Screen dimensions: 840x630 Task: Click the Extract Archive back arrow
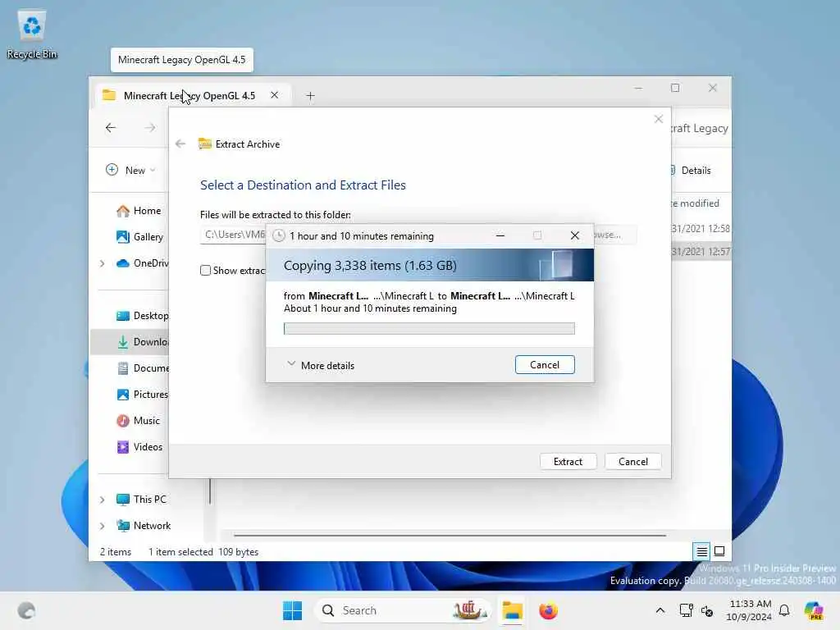coord(180,144)
